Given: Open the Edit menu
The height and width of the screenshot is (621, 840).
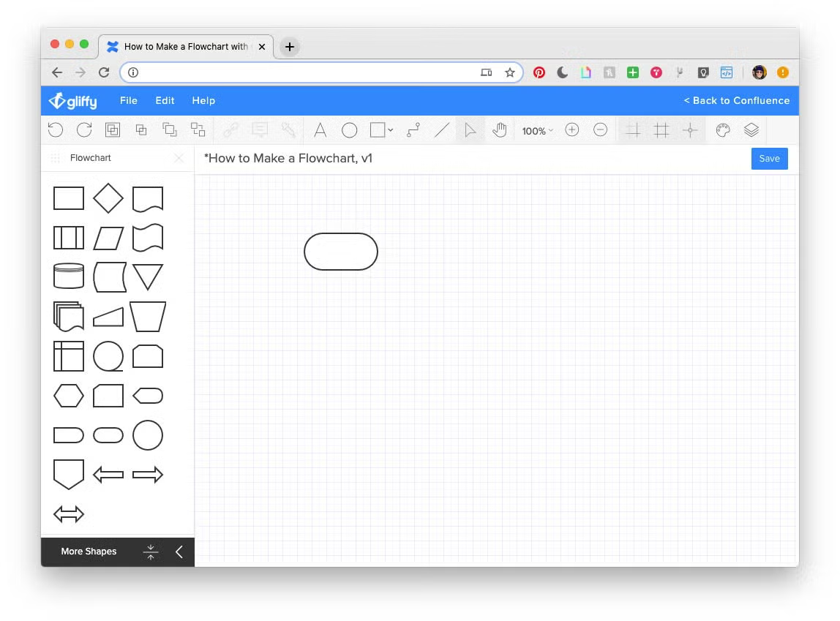Looking at the screenshot, I should coord(165,100).
